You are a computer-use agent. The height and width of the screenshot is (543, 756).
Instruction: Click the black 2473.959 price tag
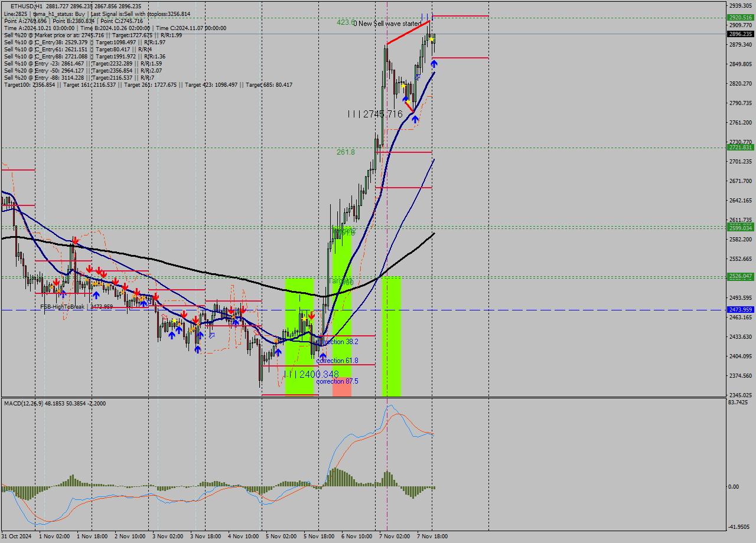741,309
